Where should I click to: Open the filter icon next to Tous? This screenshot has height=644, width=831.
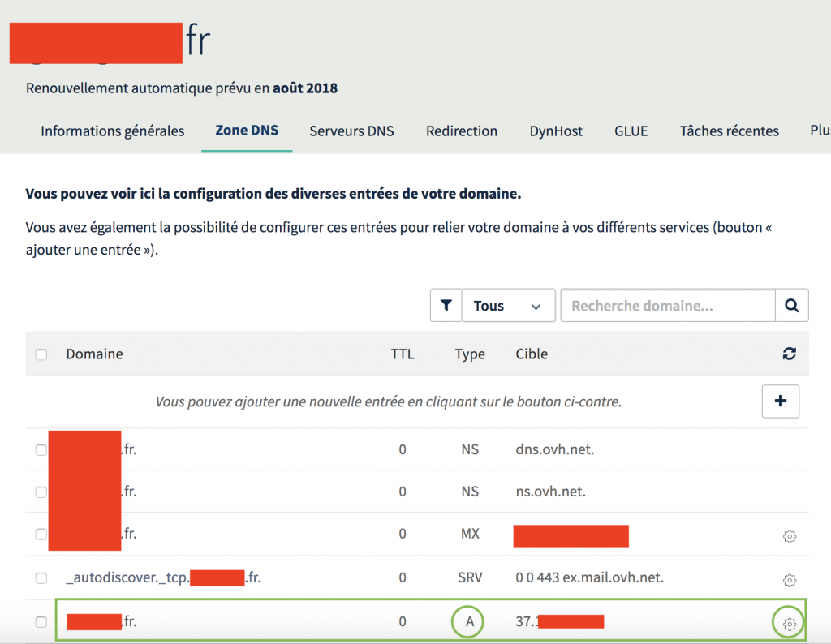(446, 305)
